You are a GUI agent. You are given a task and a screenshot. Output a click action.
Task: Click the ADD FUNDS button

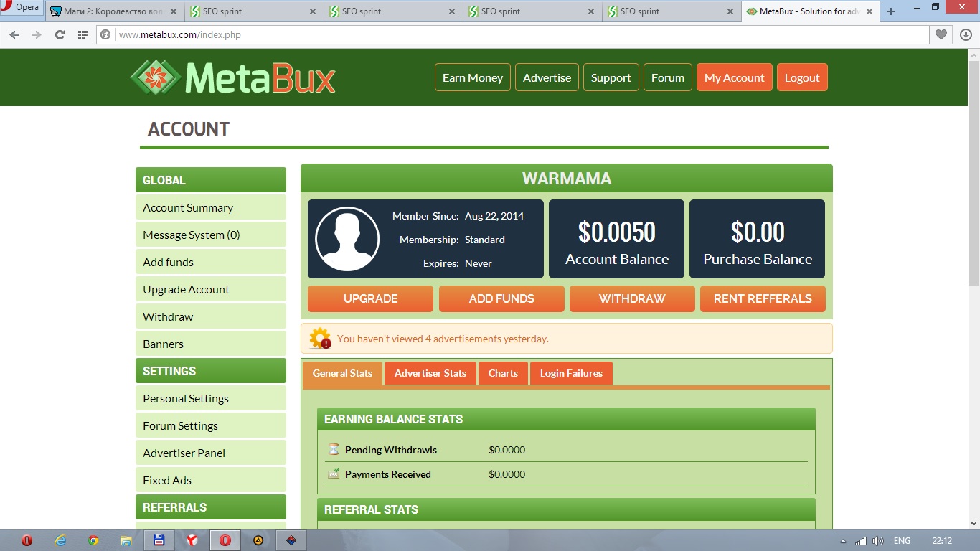(501, 298)
